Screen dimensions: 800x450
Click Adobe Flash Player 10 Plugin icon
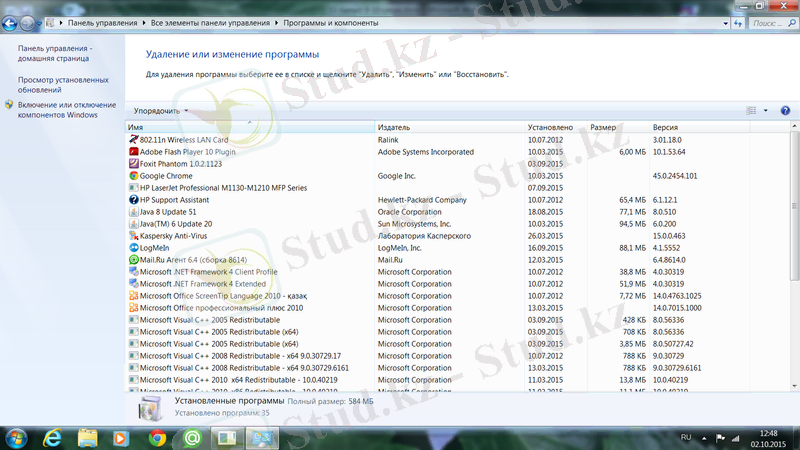coord(133,152)
